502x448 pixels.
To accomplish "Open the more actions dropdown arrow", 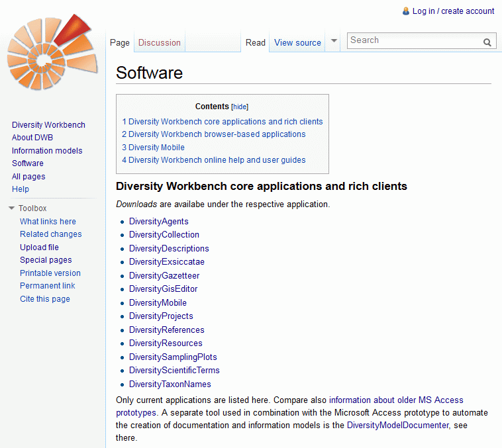I will coord(334,40).
